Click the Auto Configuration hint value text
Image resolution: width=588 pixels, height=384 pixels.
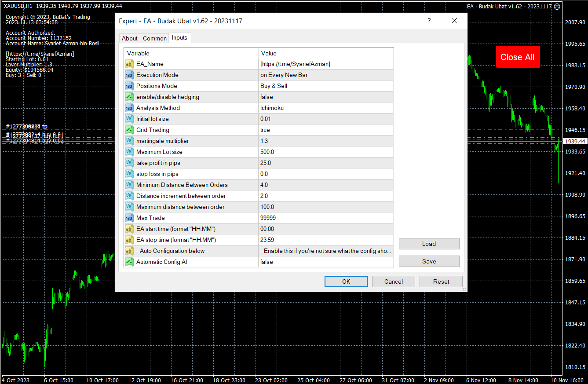[325, 251]
